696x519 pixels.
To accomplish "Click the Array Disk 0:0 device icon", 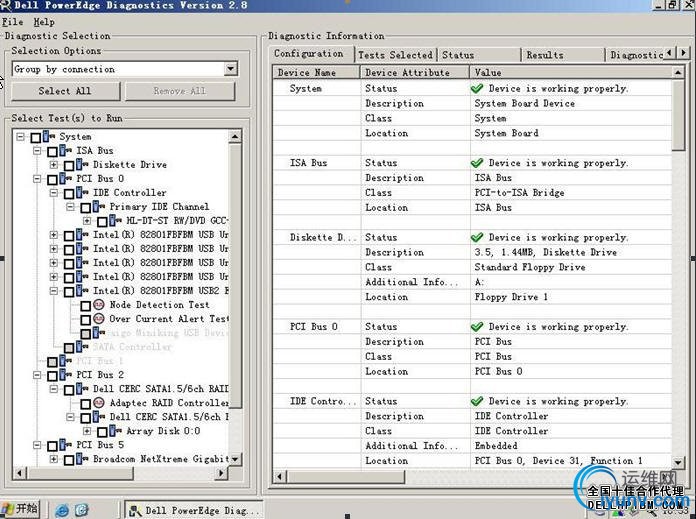I will (115, 431).
